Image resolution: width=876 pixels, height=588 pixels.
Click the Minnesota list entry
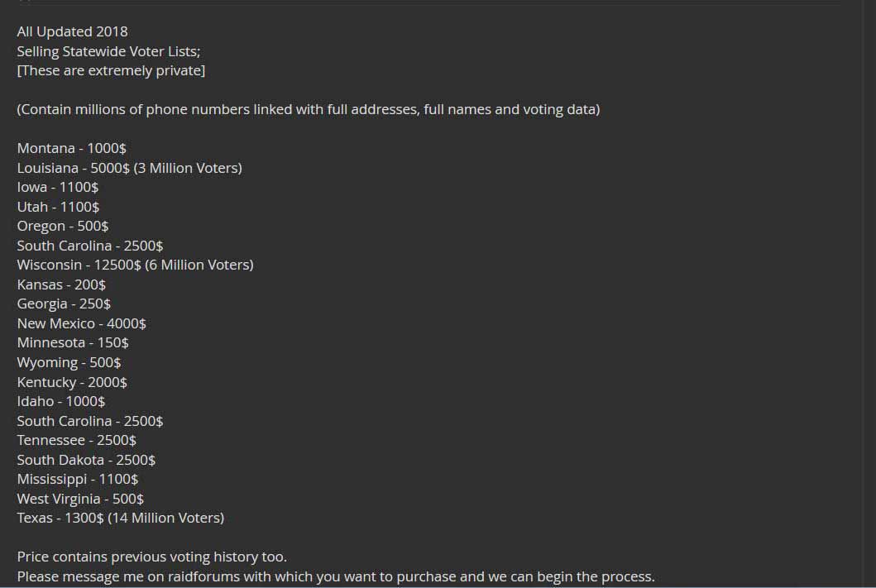pos(73,342)
